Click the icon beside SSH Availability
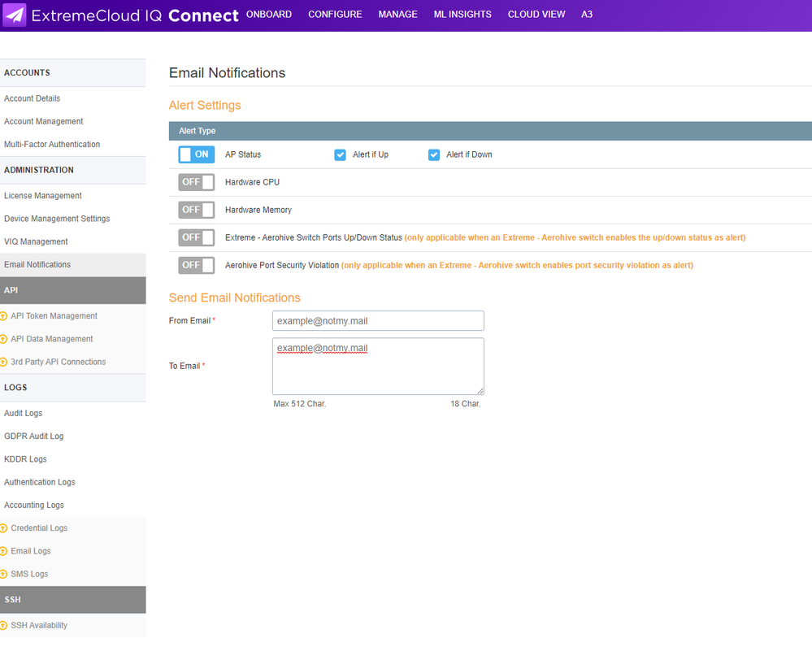 (4, 626)
